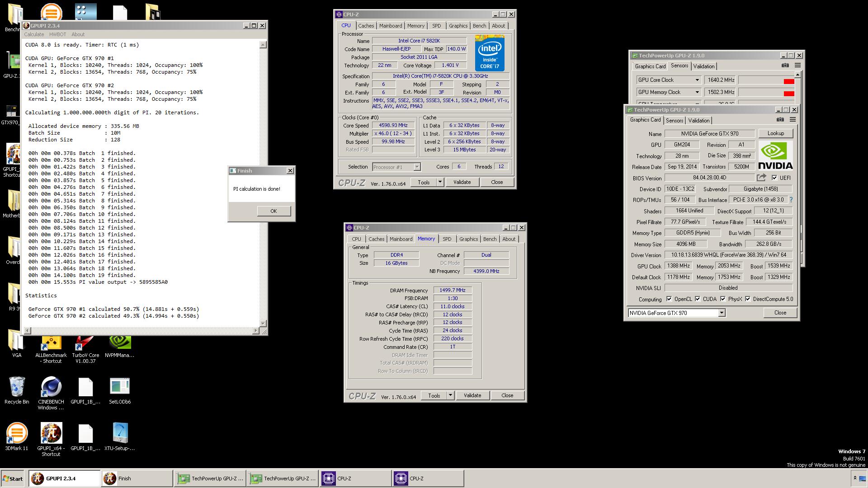This screenshot has height=488, width=868.
Task: Switch to Bench tab in CPU-Z Memory window
Action: point(490,239)
